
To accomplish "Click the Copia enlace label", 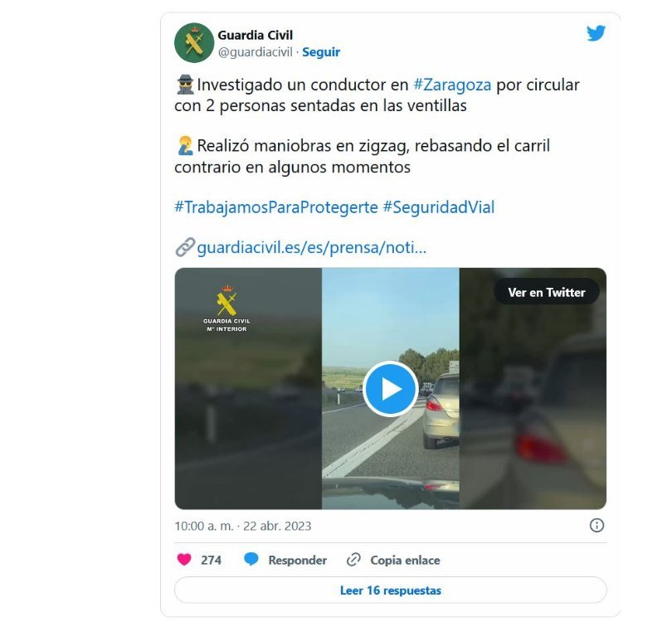I will point(405,561).
